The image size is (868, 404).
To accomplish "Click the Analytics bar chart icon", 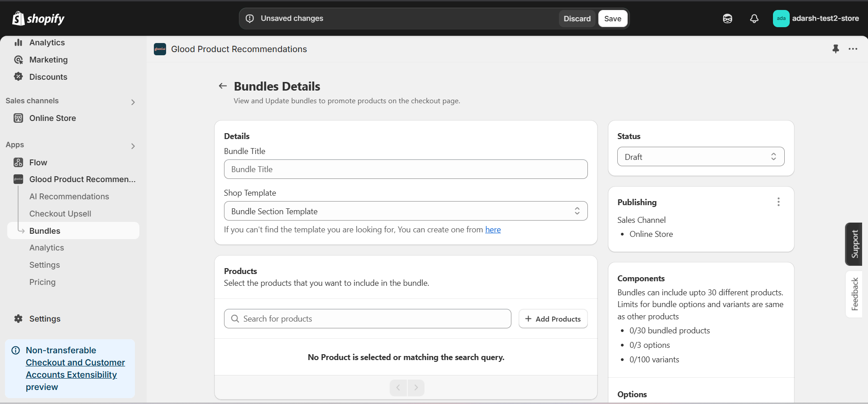I will pos(18,43).
